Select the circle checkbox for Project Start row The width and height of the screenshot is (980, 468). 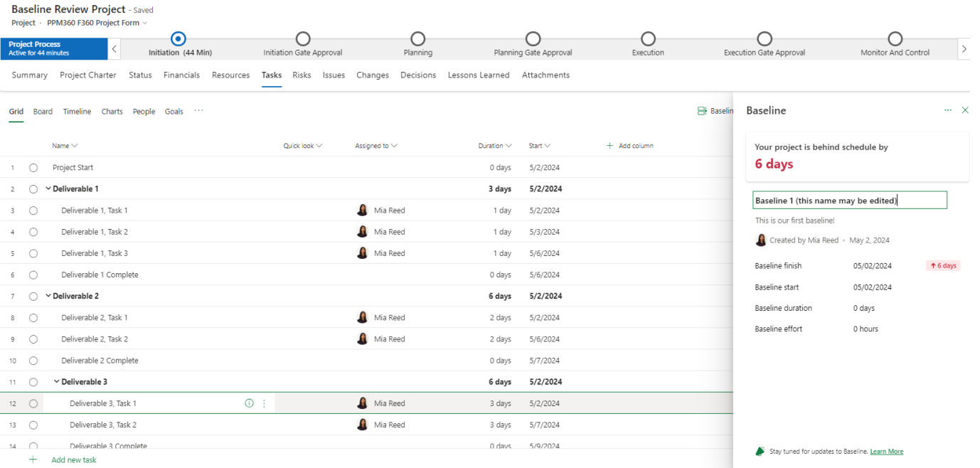click(33, 167)
